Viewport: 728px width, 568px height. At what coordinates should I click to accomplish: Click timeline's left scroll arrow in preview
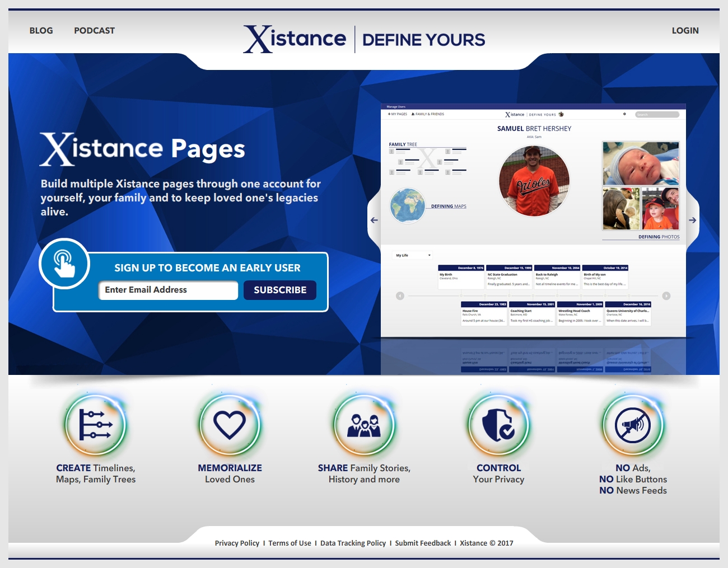coord(400,296)
